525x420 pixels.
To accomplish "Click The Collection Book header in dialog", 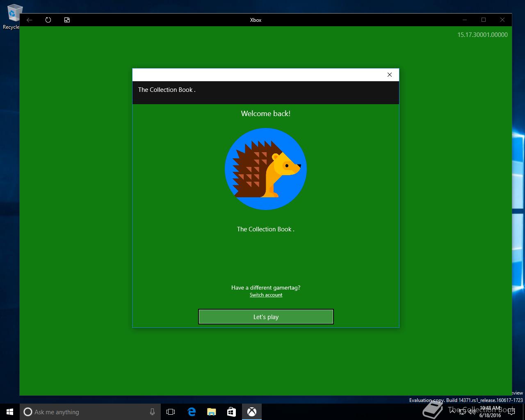I will coord(167,90).
